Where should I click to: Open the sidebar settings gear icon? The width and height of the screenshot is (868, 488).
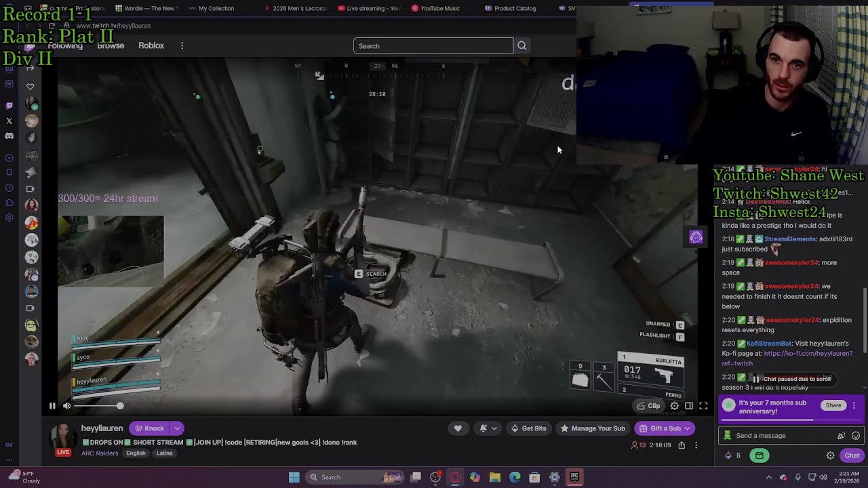[x=9, y=218]
